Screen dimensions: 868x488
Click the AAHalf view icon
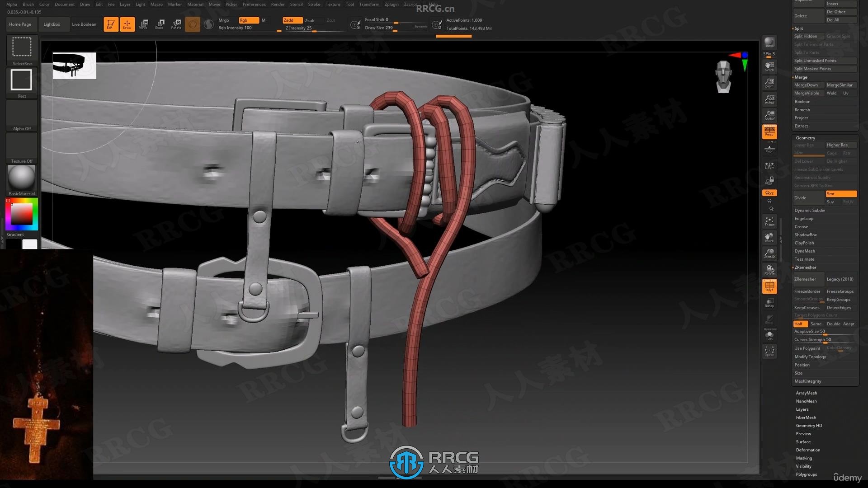(x=769, y=115)
